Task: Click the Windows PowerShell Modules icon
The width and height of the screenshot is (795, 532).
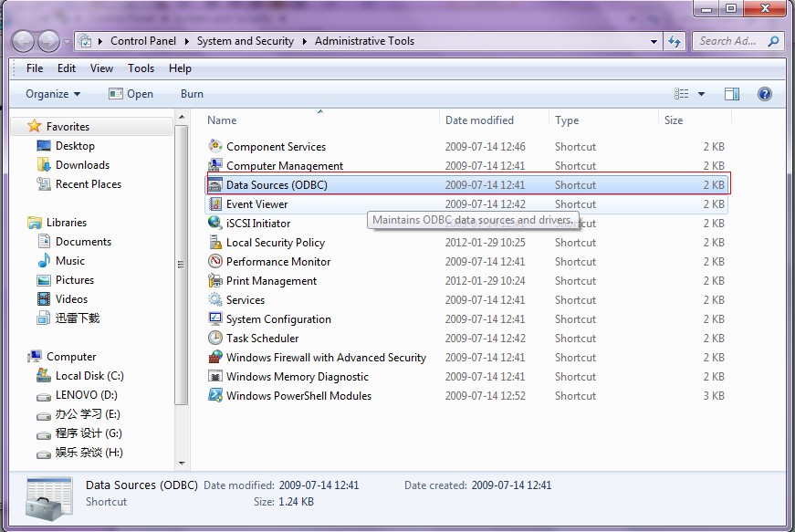Action: coord(215,395)
